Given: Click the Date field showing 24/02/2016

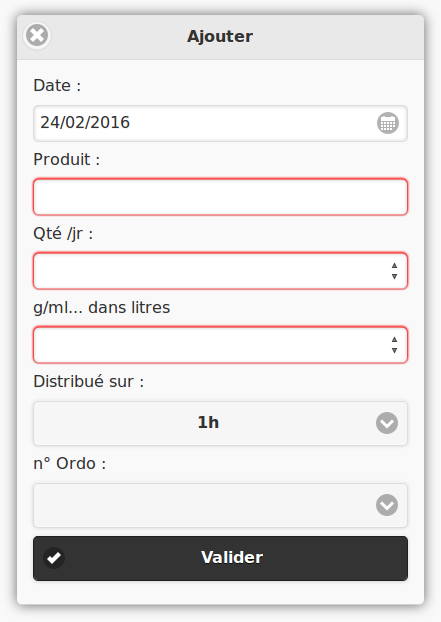Looking at the screenshot, I should [220, 123].
